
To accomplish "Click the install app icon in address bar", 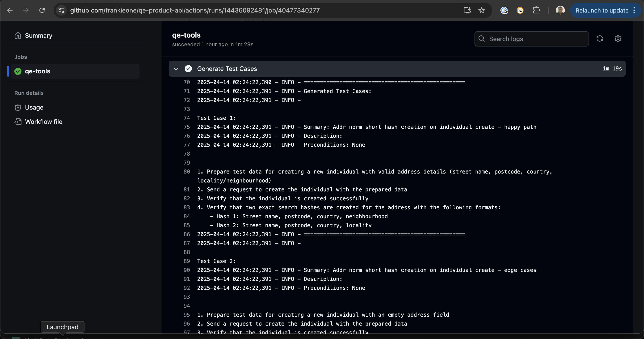I will pyautogui.click(x=467, y=10).
